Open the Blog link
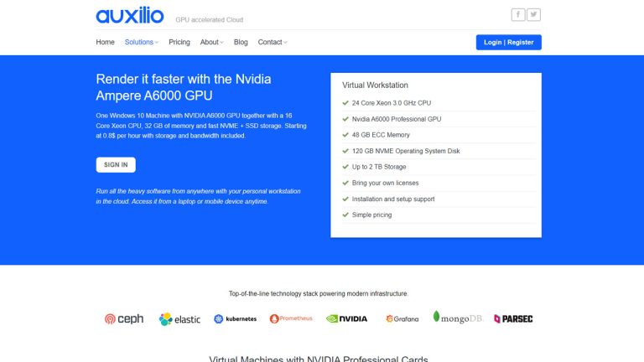This screenshot has height=362, width=644. (241, 42)
